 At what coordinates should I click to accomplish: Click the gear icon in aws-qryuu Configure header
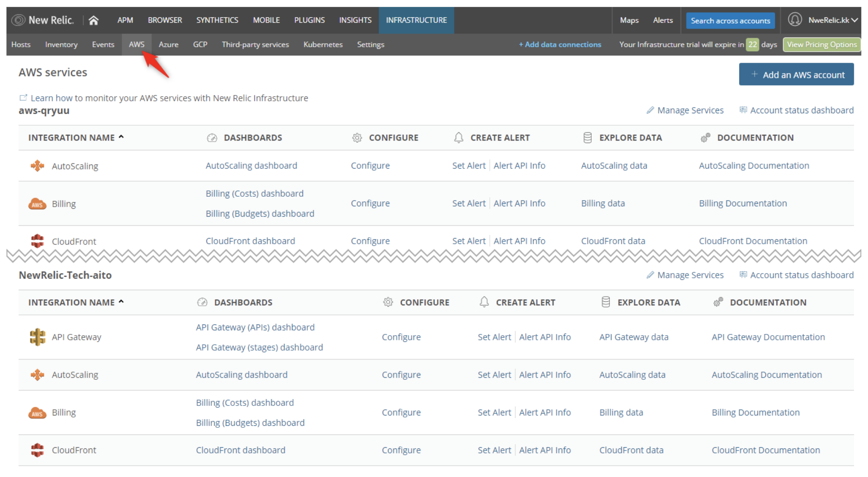coord(357,138)
